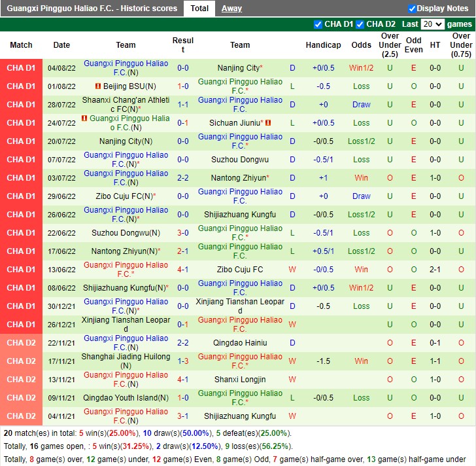Open the Last 20 games dropdown
476x466 pixels.
(x=432, y=24)
